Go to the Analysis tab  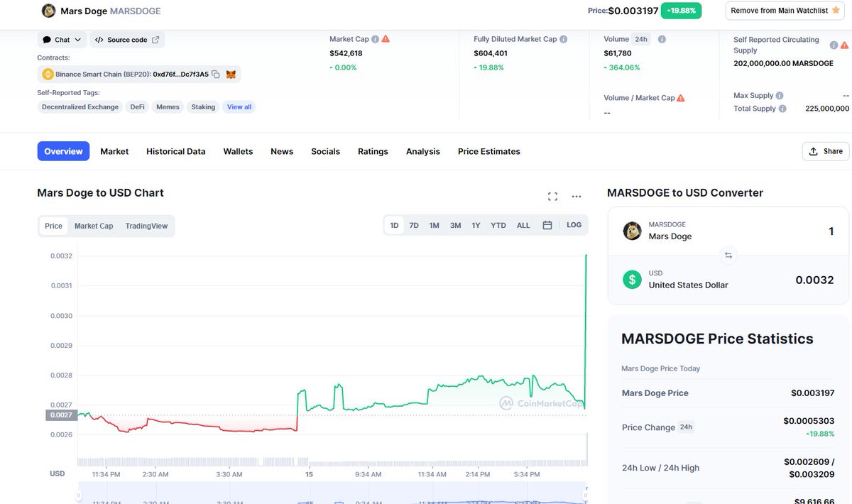(423, 151)
